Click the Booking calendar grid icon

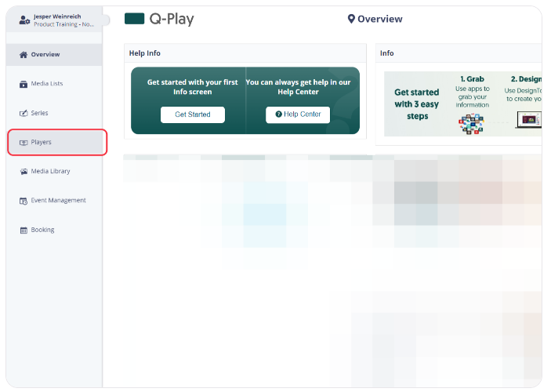(24, 230)
